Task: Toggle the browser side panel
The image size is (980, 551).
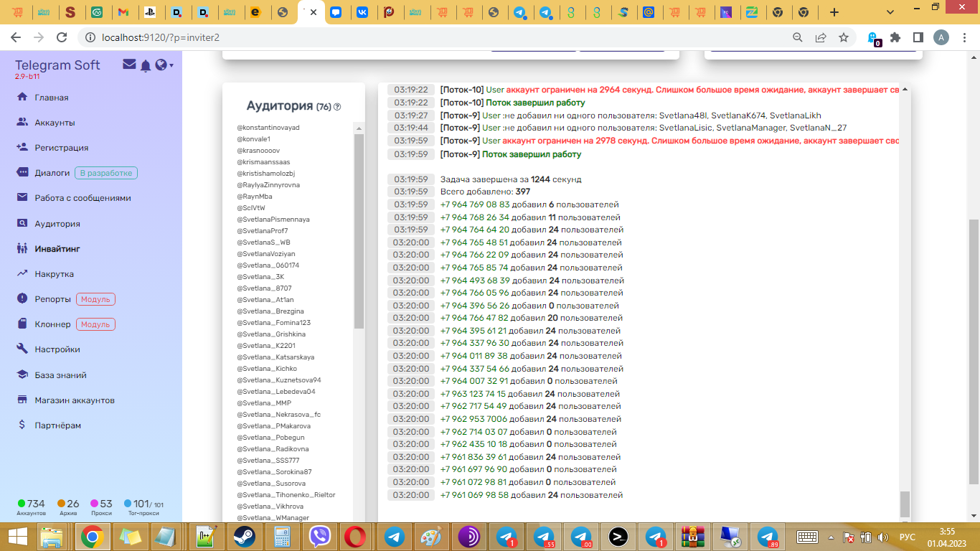Action: tap(918, 37)
